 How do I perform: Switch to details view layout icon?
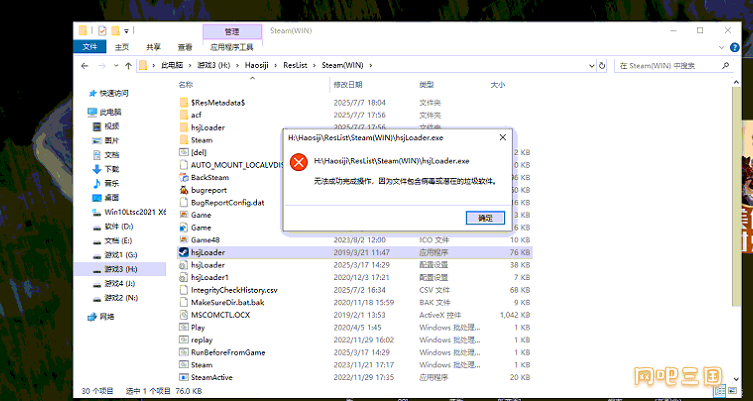pyautogui.click(x=720, y=390)
